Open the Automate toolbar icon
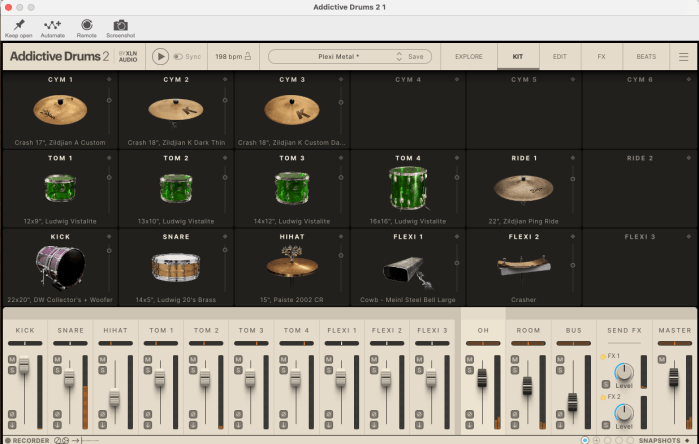Screen dimensions: 699x444 click(52, 24)
